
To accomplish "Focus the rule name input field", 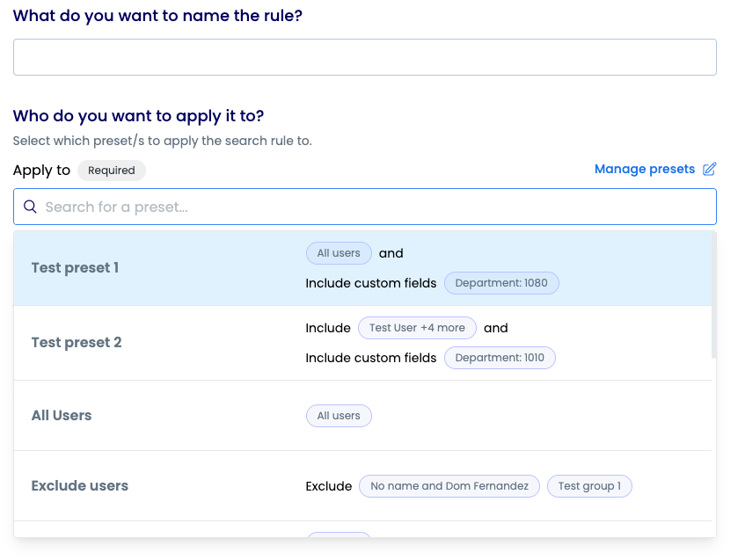I will coord(365,57).
